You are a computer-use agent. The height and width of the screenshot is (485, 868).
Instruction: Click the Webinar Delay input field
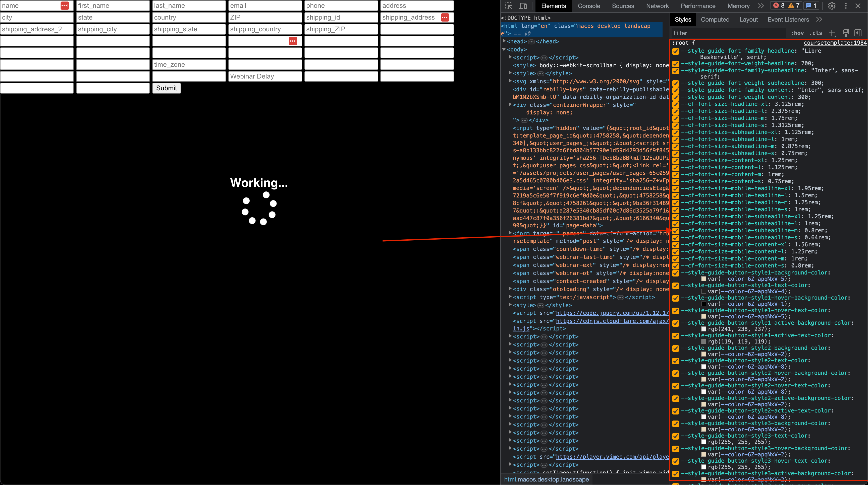[265, 76]
